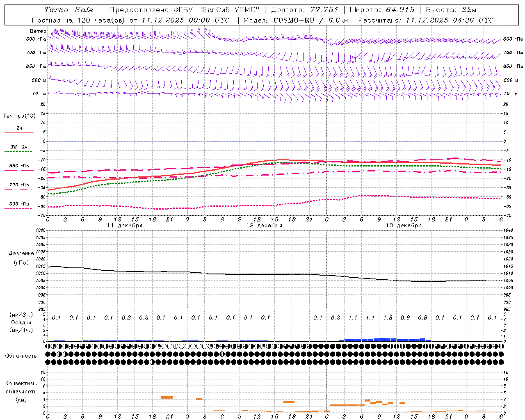The height and width of the screenshot is (420, 525).
Task: Select the Td 2м dew point legend entry
Action: tap(19, 146)
